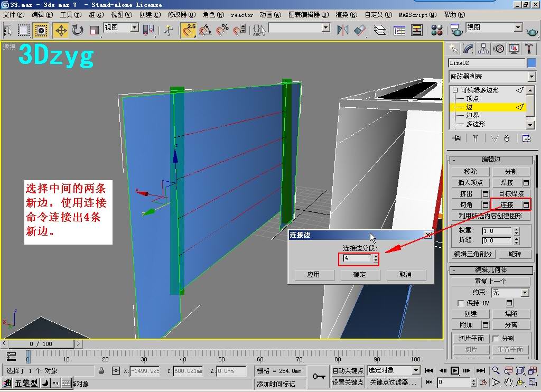Open the 修改器列表 dropdown
The height and width of the screenshot is (392, 541).
[531, 77]
